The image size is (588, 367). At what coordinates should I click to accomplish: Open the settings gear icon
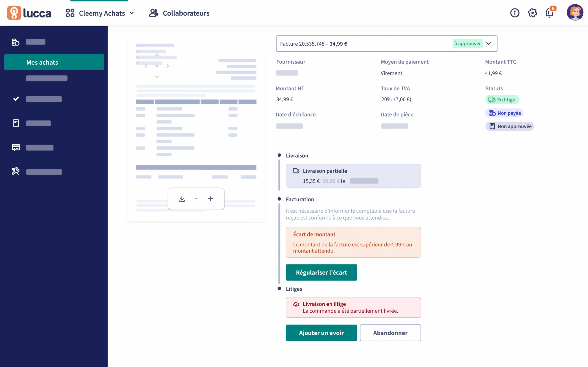click(532, 13)
